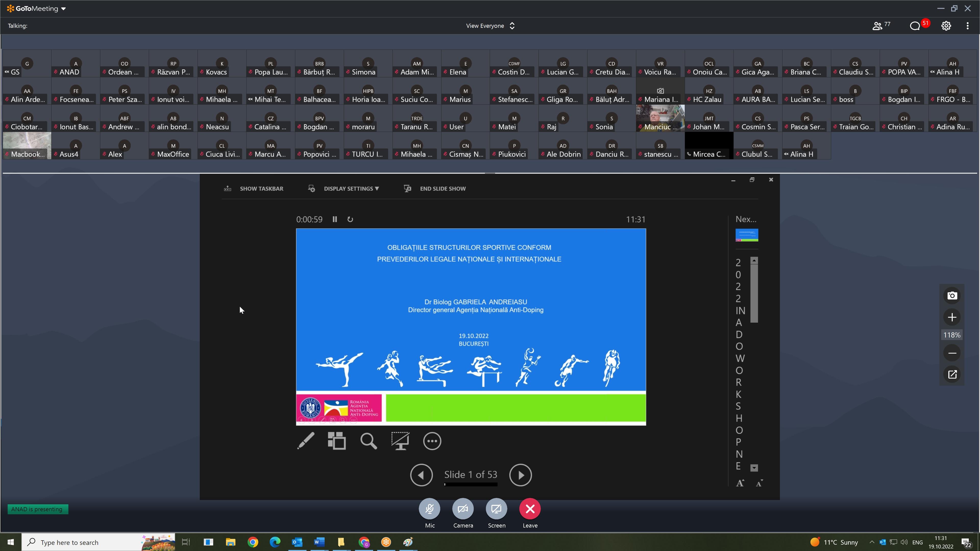The height and width of the screenshot is (551, 980).
Task: Unmute with the Mic button
Action: (430, 509)
